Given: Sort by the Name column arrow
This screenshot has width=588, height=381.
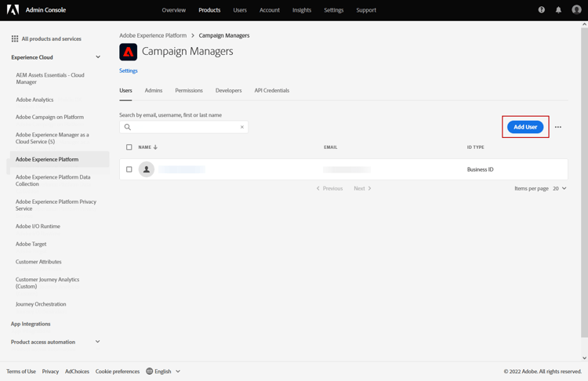Looking at the screenshot, I should [156, 147].
